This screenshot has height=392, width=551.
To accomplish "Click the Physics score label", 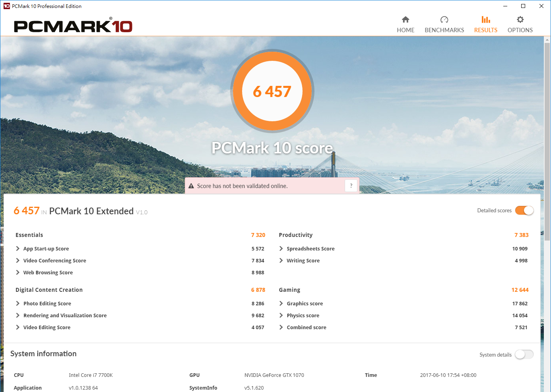I will tap(303, 316).
